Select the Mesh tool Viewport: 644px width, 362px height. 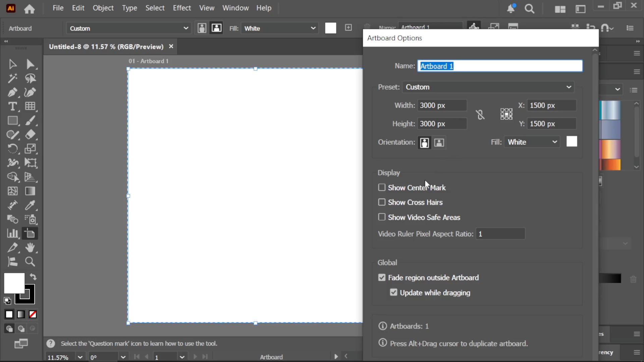[x=12, y=191]
